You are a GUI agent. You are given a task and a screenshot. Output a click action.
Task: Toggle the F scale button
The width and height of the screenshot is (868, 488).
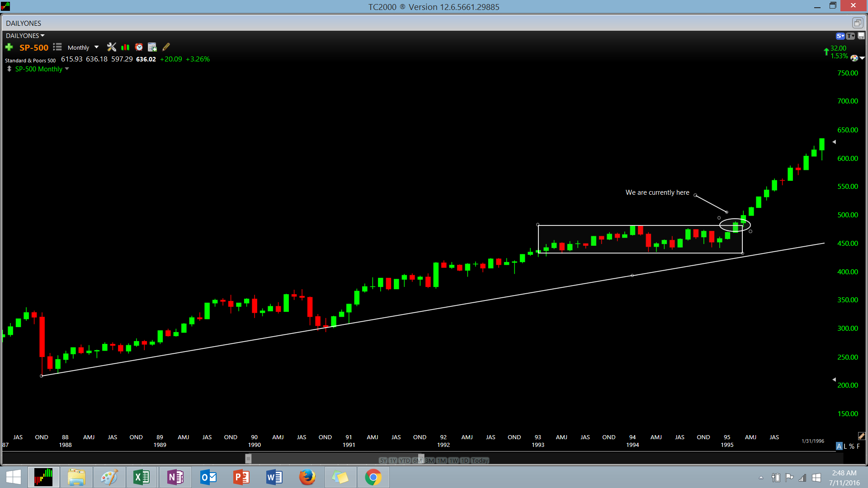tap(858, 446)
